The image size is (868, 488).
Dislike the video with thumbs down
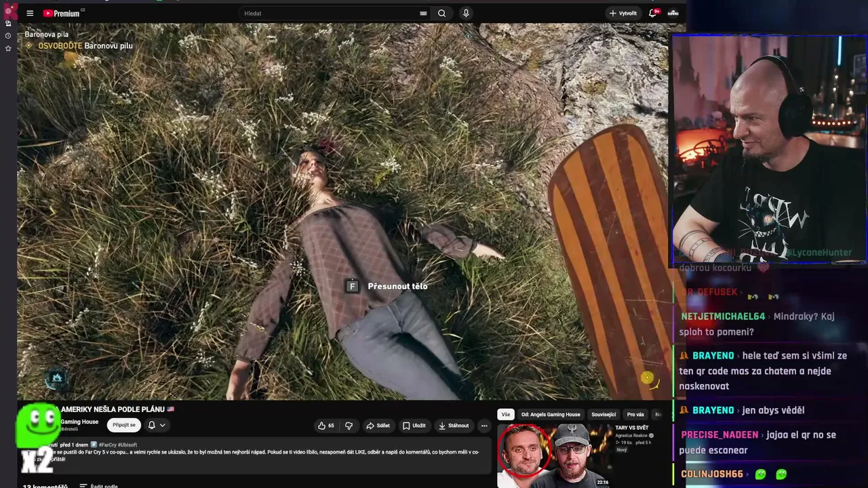coord(349,426)
